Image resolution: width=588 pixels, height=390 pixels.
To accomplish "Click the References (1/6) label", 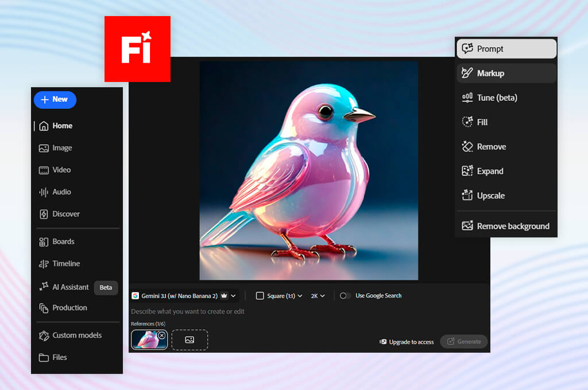I will click(x=148, y=323).
